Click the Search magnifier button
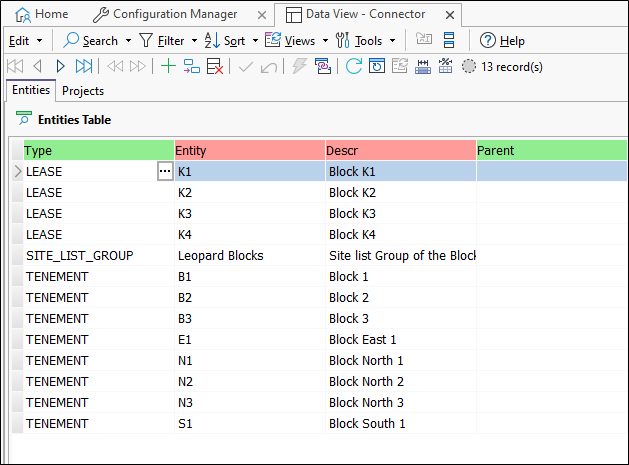The width and height of the screenshot is (629, 465). pos(90,41)
